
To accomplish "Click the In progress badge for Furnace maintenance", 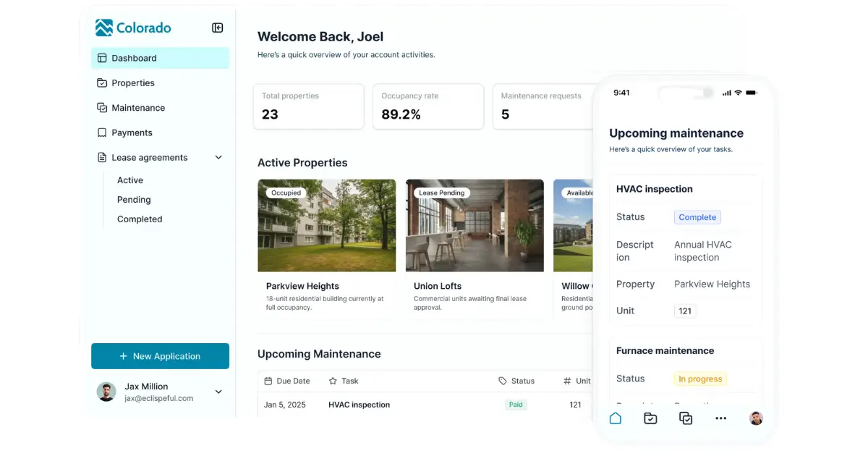I will [x=699, y=378].
